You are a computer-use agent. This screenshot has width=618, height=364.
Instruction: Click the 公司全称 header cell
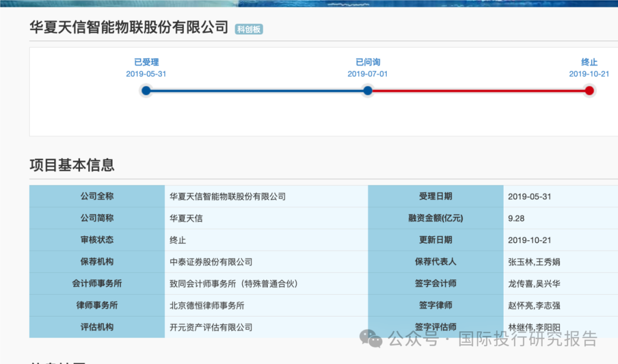(97, 196)
